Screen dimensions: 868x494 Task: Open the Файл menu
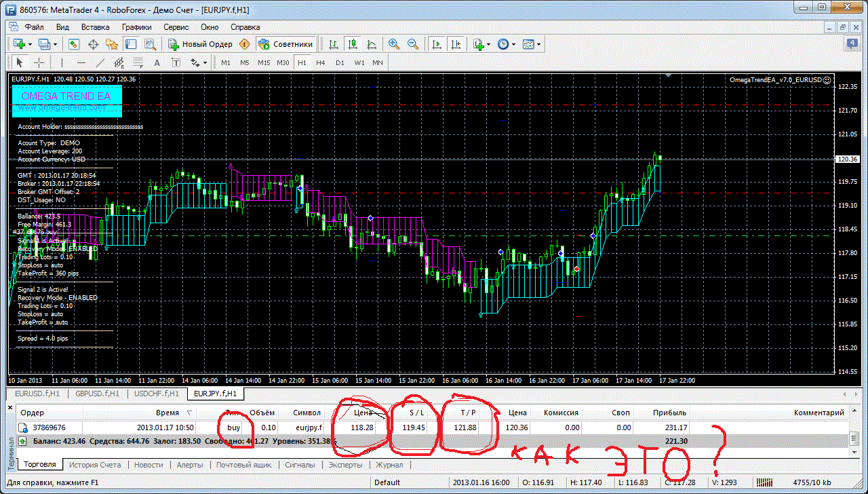(x=35, y=27)
